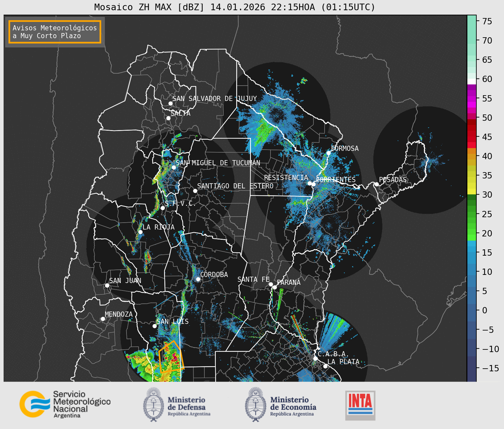Screen dimensions: 504x429
Task: Click the S.F.V.C. city marker dot
Action: tap(163, 208)
